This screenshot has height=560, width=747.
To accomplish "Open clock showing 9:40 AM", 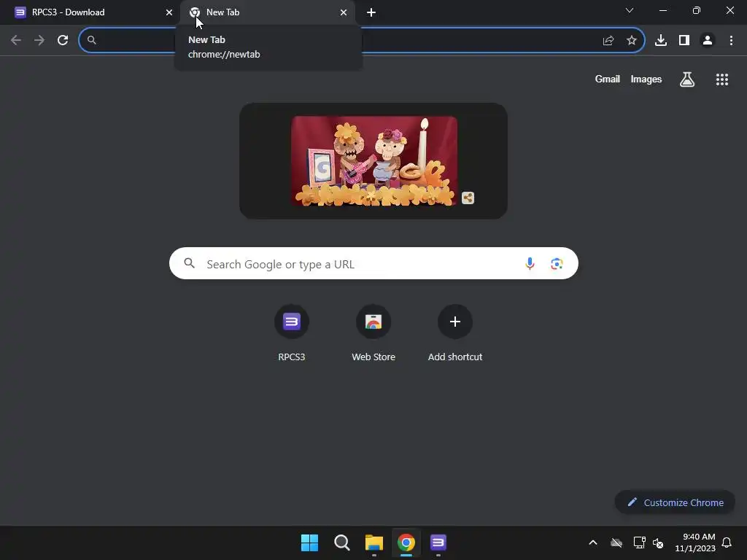I will point(695,542).
